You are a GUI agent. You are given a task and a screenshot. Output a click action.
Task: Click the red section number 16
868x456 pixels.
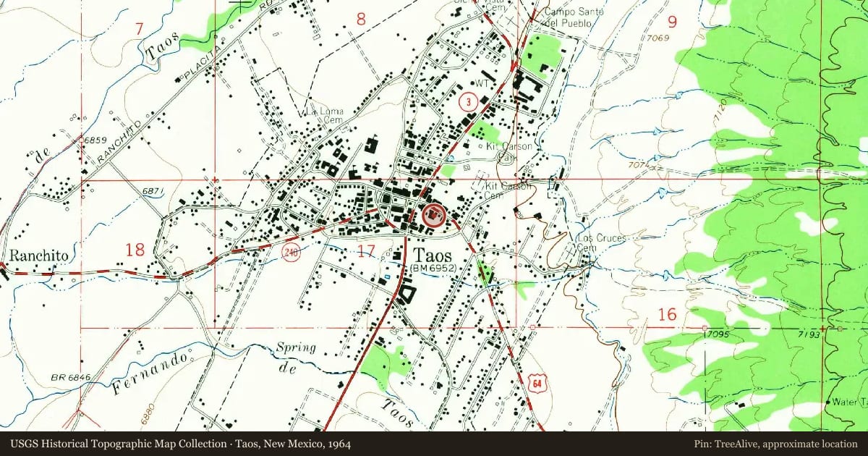coord(668,314)
